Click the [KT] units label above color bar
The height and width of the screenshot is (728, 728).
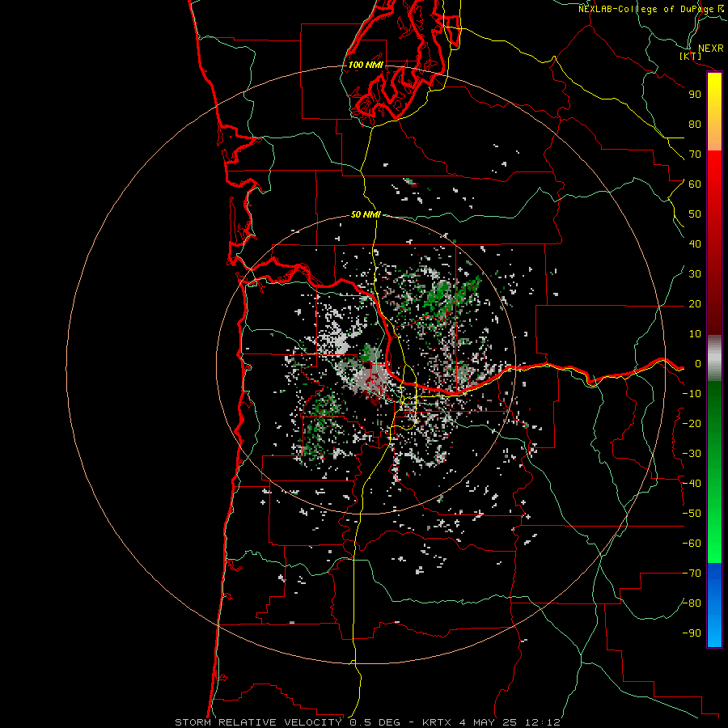pos(691,57)
